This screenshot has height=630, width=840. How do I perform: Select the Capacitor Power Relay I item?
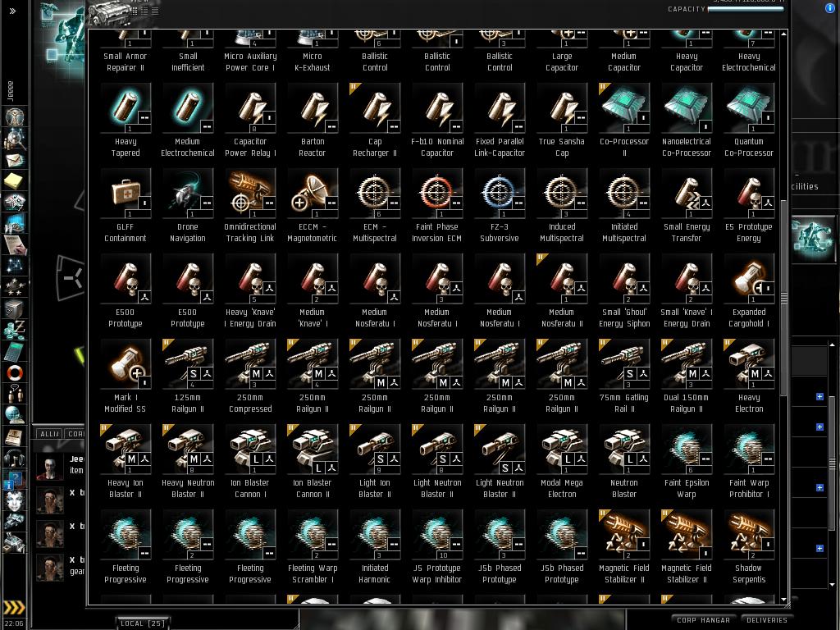coord(250,120)
